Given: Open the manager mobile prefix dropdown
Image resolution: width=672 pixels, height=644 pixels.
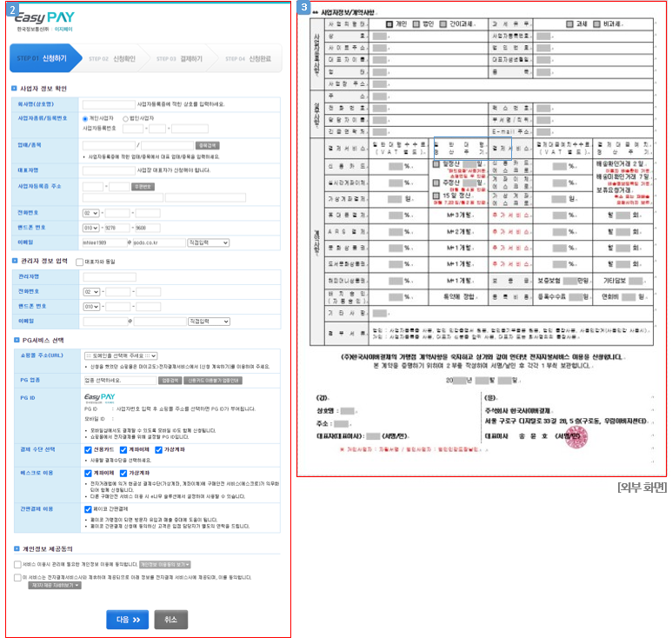Looking at the screenshot, I should pyautogui.click(x=91, y=307).
